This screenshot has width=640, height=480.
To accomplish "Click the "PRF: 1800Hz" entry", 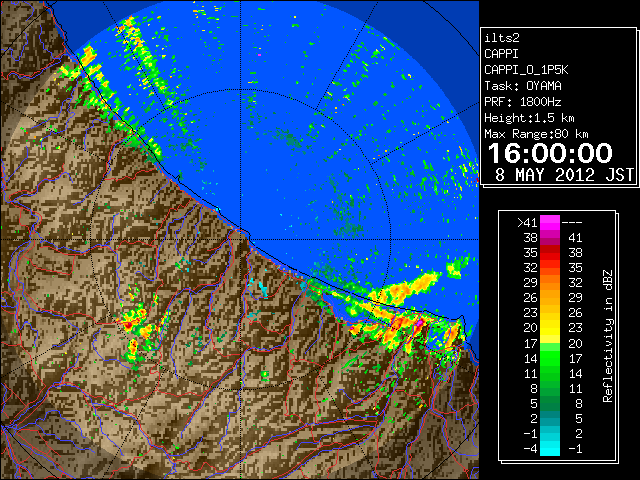I will [x=523, y=102].
